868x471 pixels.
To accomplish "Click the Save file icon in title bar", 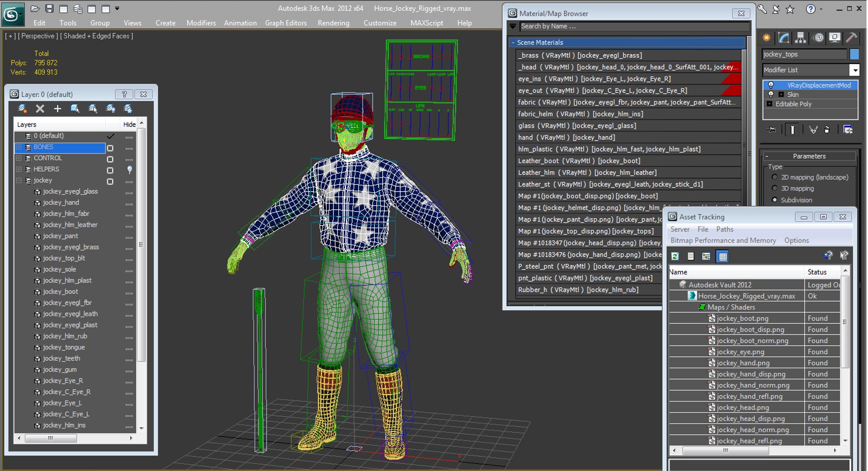I will tap(49, 9).
